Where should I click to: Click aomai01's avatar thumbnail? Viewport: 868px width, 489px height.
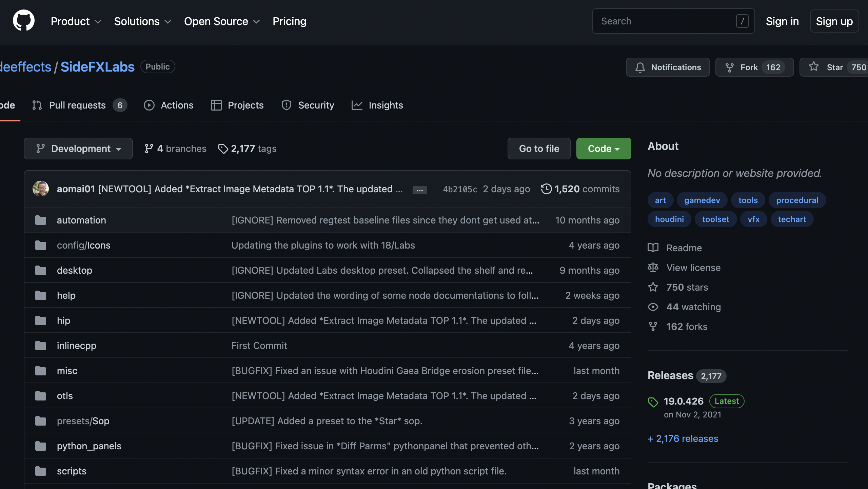[41, 189]
